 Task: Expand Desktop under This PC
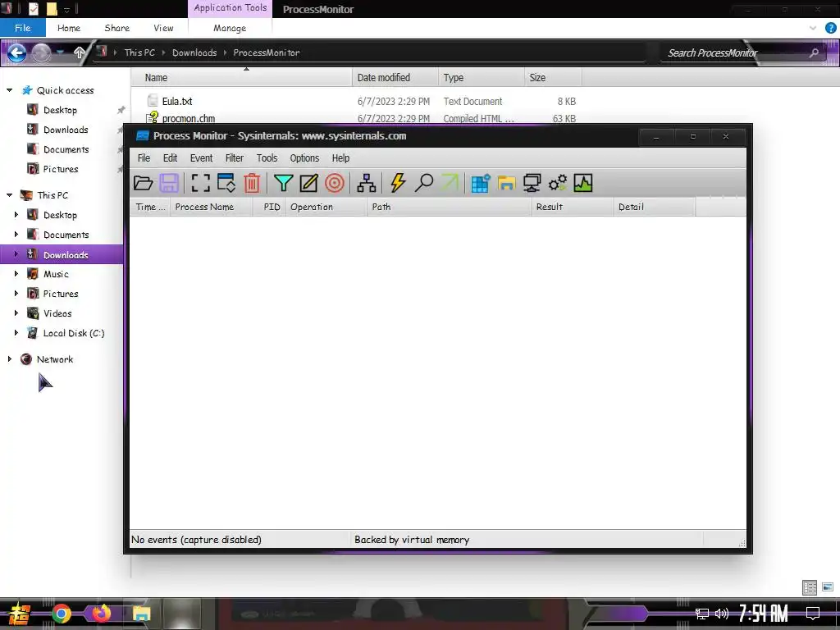click(x=16, y=215)
